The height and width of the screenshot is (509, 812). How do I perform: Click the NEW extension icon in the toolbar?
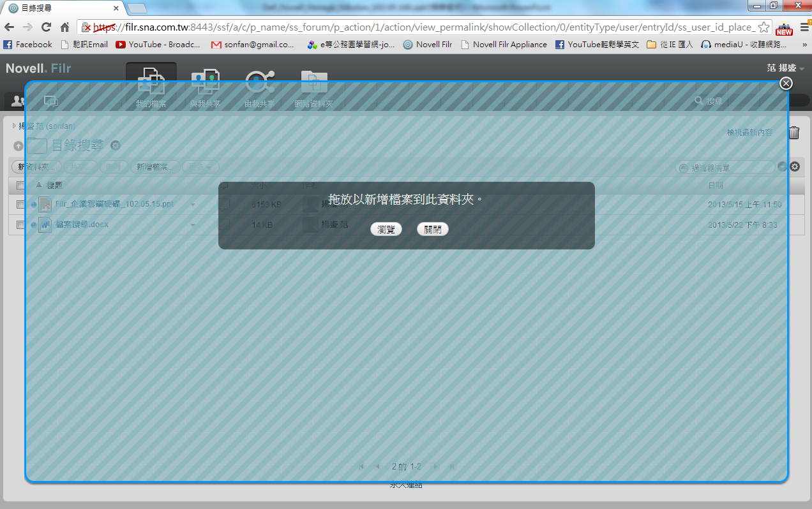784,28
